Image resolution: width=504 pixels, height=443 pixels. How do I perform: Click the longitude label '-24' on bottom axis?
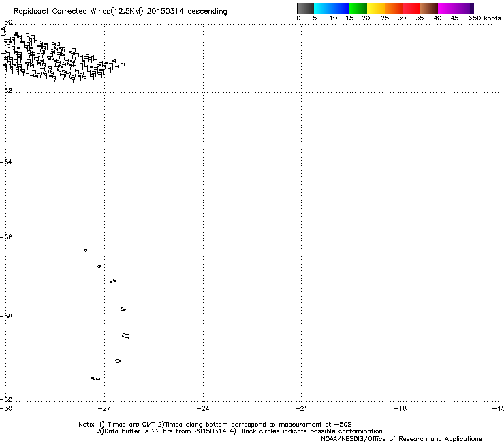tap(203, 408)
